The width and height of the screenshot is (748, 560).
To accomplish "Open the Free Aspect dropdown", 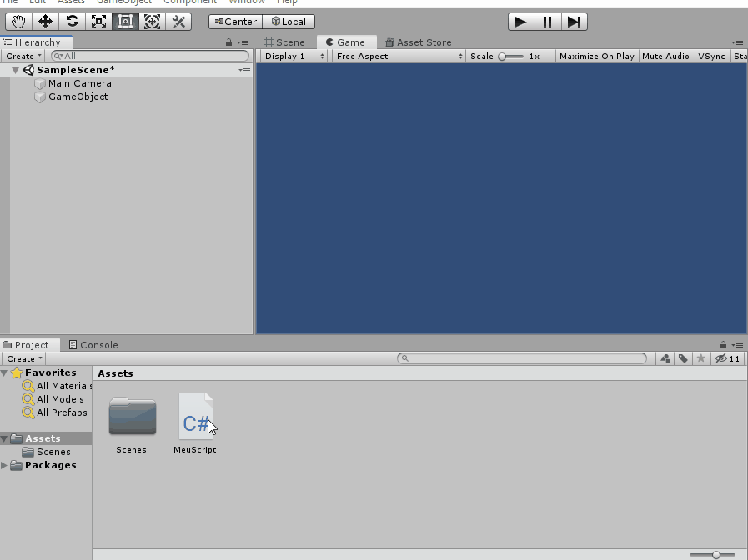I will tap(399, 56).
